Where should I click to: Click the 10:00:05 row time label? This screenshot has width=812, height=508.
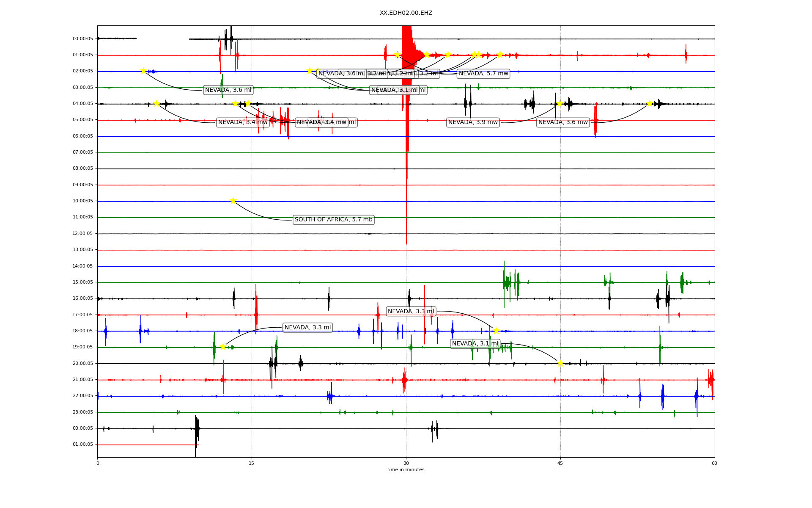pos(82,201)
